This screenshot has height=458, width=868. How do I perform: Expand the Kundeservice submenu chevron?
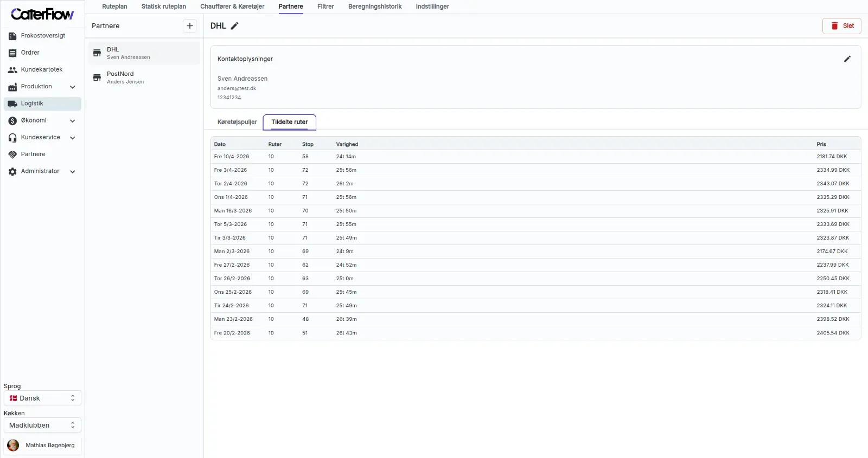73,138
